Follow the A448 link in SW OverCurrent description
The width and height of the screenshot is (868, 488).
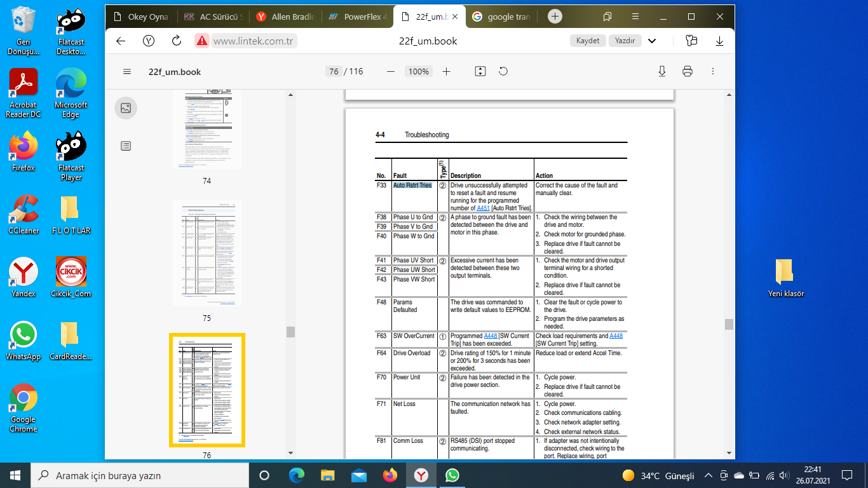pos(491,335)
